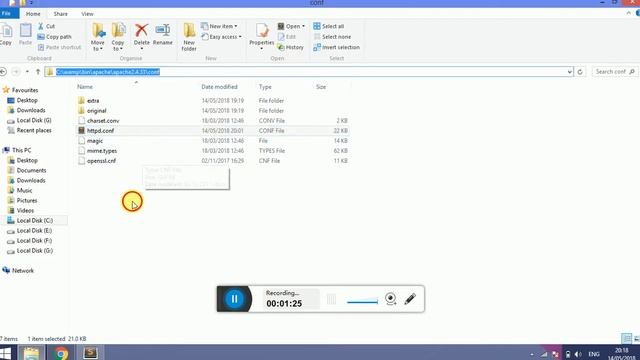Select the openssl.cnf file
Image resolution: width=640 pixels, height=360 pixels.
tap(101, 161)
